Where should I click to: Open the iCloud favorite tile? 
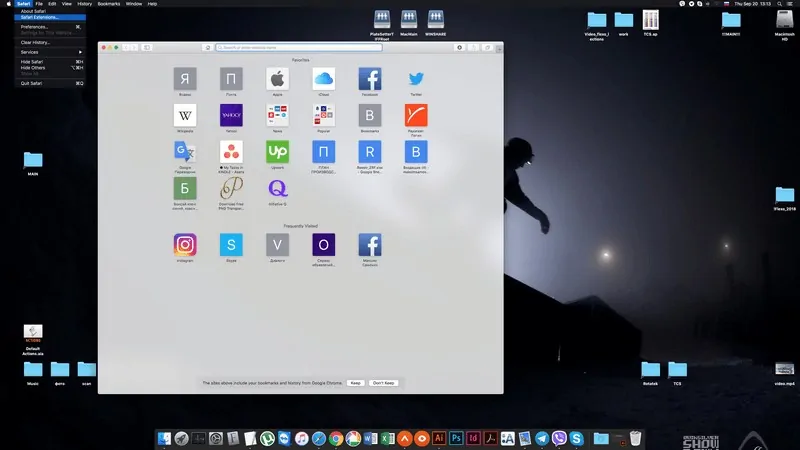tap(323, 79)
